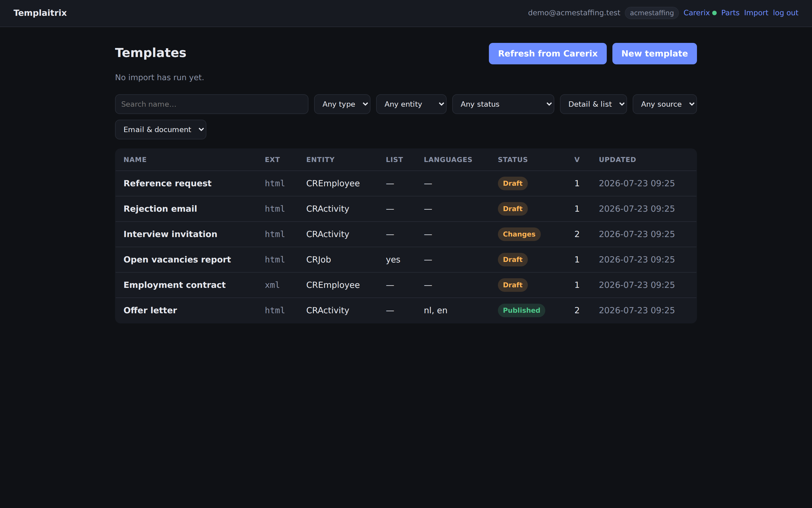Click html extension in Offer letter row
This screenshot has width=812, height=508.
(275, 310)
